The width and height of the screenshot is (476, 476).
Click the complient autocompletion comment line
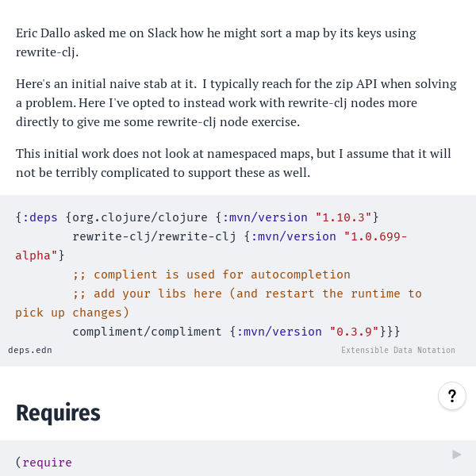pyautogui.click(x=211, y=274)
